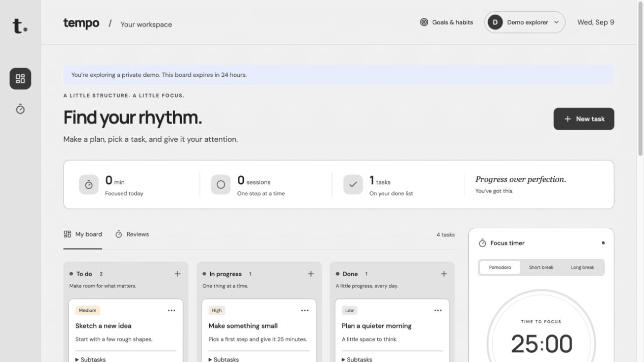Screen dimensions: 644x362
Task: Click the Reviews tab stopwatch icon
Action: coord(119,234)
